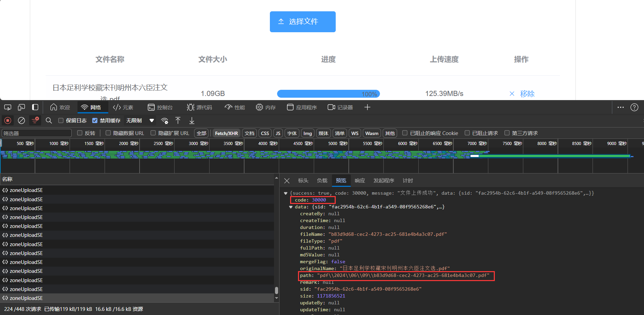Open the 记录器 tab
644x315 pixels.
pos(340,107)
